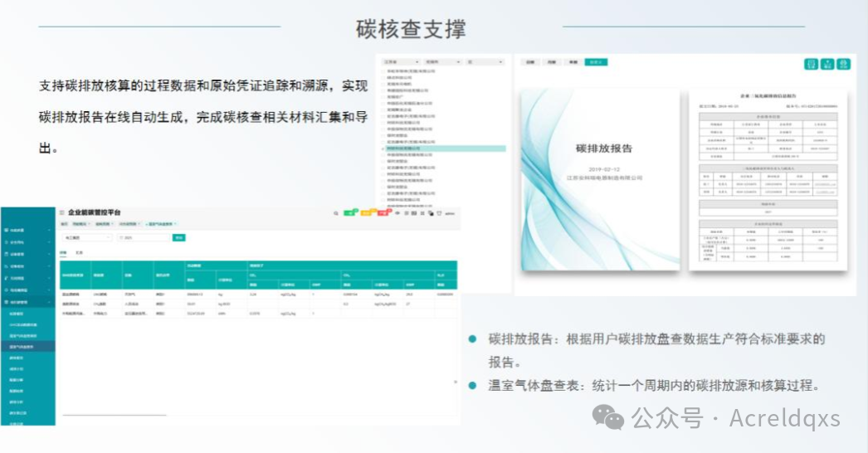Select the 月报 report tab
Image resolution: width=868 pixels, height=453 pixels.
(552, 62)
